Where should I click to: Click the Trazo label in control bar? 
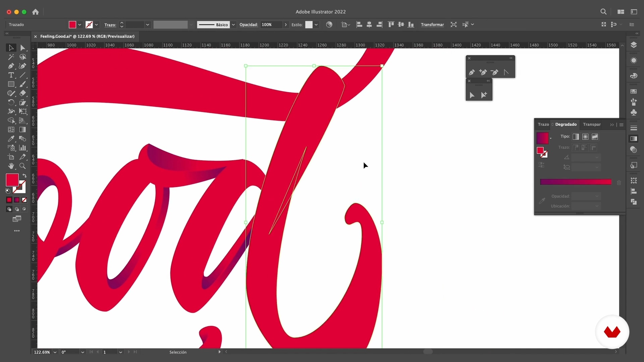[x=110, y=25]
